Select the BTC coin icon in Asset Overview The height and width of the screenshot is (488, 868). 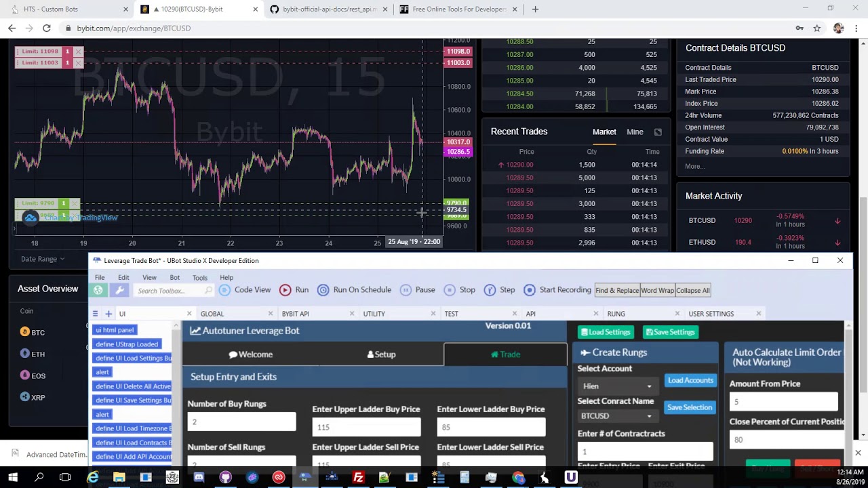pos(25,332)
